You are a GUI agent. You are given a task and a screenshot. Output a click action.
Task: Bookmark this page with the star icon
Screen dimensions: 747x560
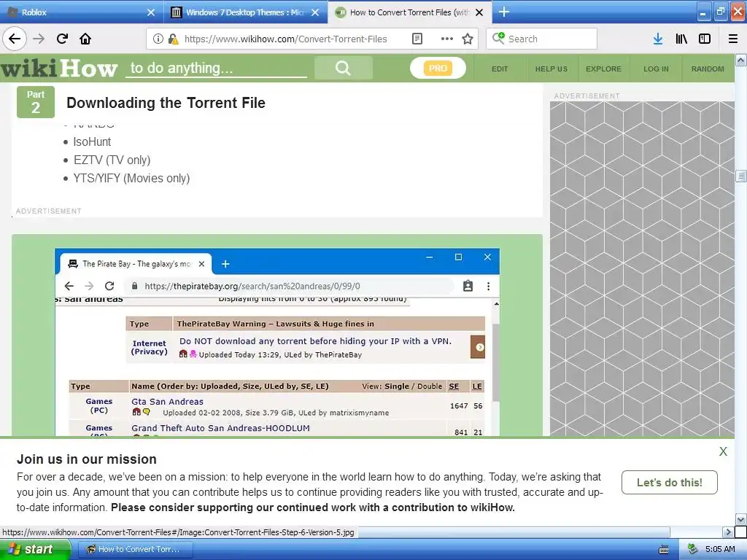click(x=468, y=39)
